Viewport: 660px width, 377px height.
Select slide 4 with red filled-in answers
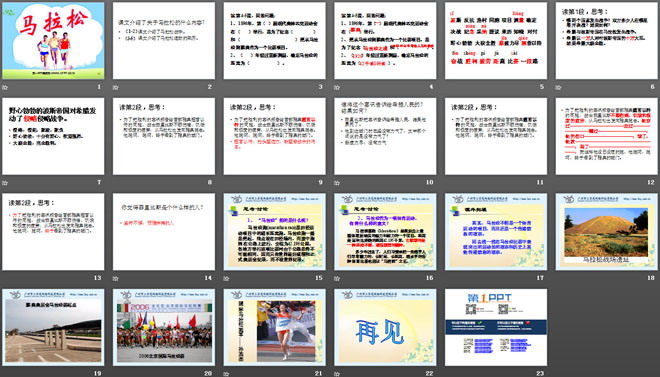tap(385, 41)
